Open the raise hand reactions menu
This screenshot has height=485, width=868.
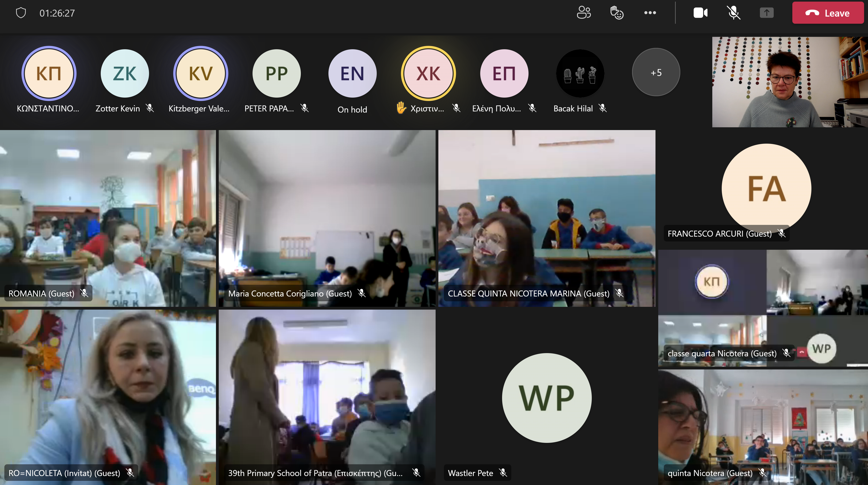617,13
